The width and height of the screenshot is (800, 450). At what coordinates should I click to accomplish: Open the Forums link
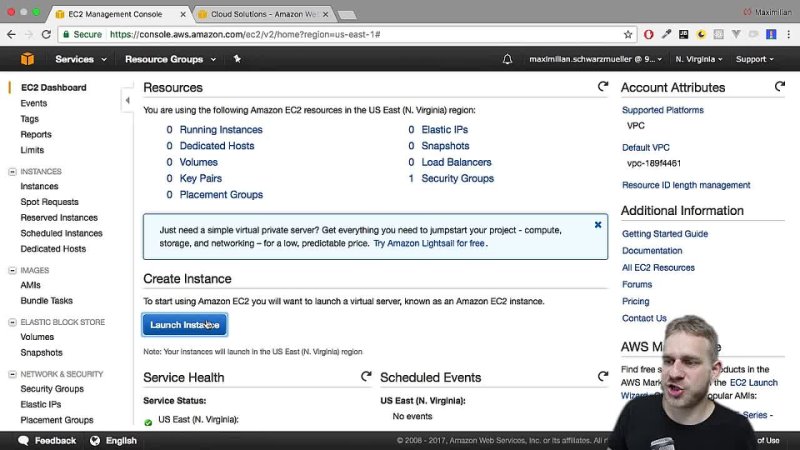pos(637,284)
